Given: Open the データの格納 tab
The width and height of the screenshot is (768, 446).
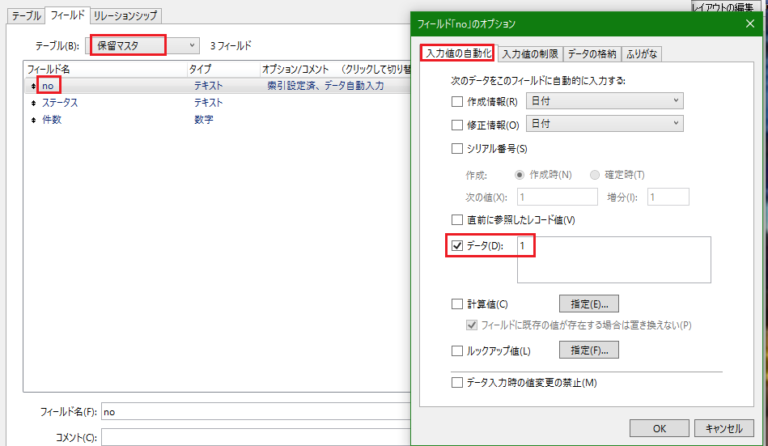Looking at the screenshot, I should pyautogui.click(x=592, y=54).
